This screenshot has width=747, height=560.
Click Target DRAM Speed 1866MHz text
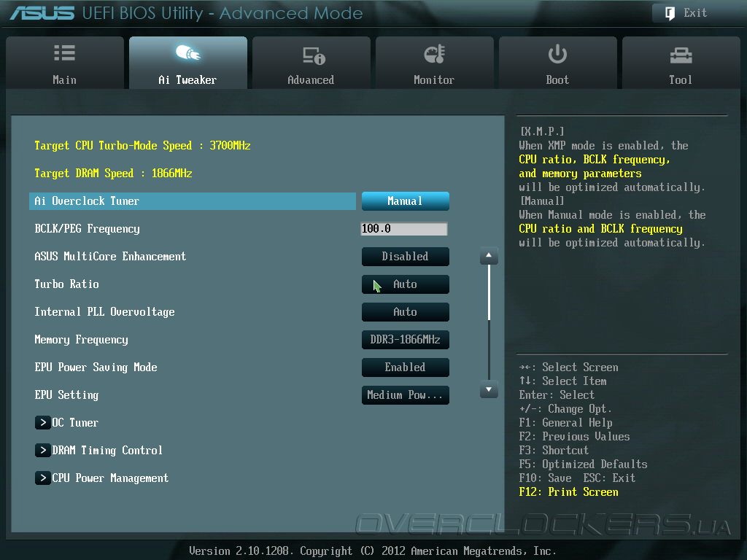point(113,174)
